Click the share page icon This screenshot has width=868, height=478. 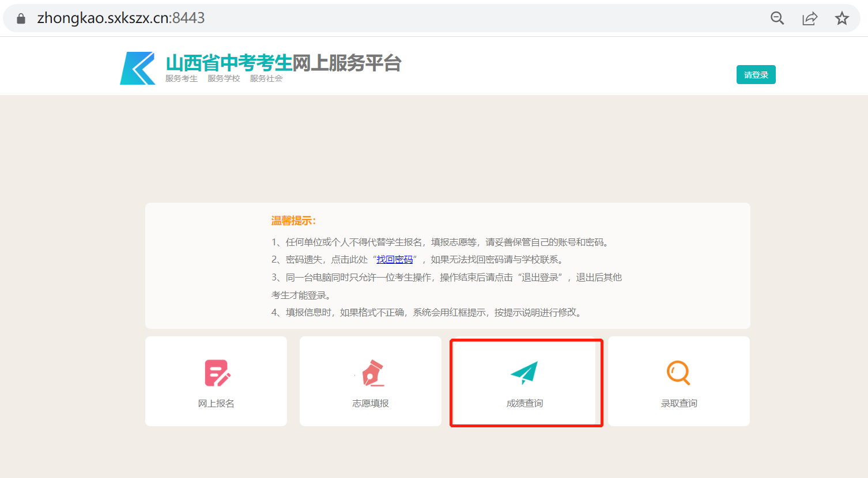click(810, 18)
